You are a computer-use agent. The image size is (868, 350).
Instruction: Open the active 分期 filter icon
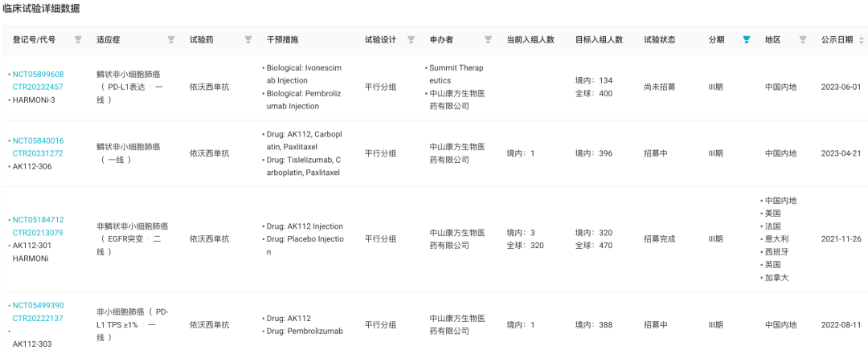coord(747,39)
